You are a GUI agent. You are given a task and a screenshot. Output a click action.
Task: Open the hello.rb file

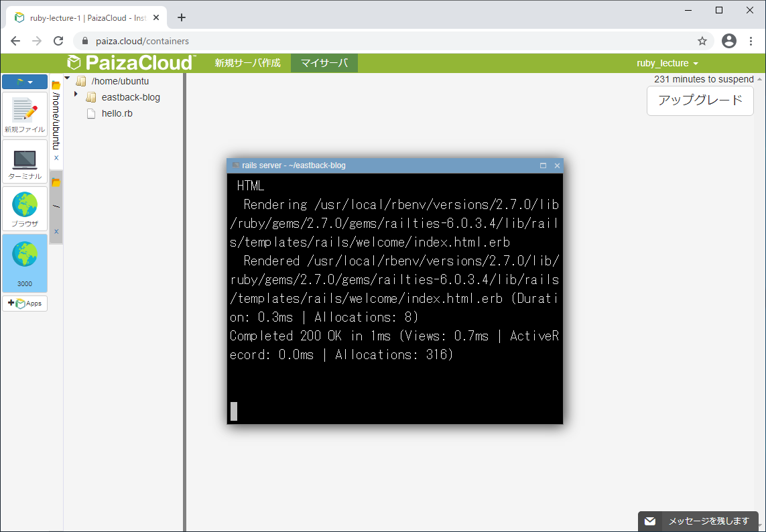117,113
